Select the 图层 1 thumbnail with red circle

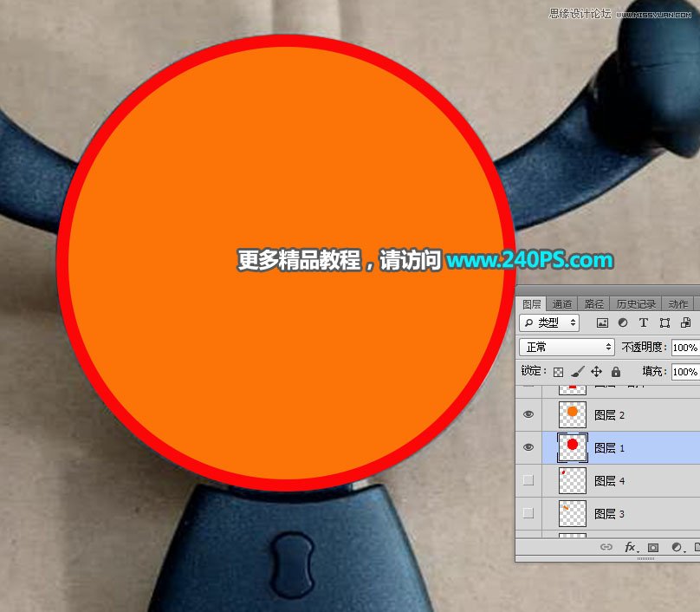coord(573,447)
